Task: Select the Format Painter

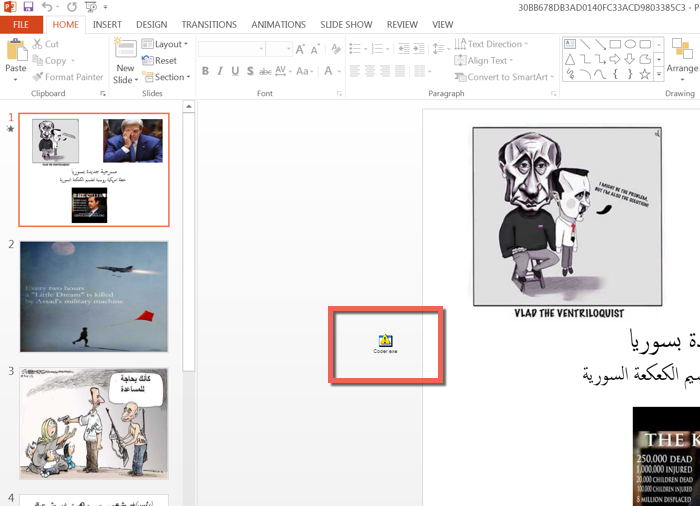Action: point(68,77)
